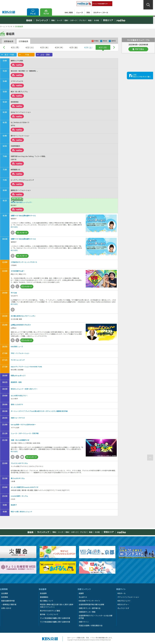
Task: Open カルチャー / ホール header menu
Action: (x=101, y=13)
